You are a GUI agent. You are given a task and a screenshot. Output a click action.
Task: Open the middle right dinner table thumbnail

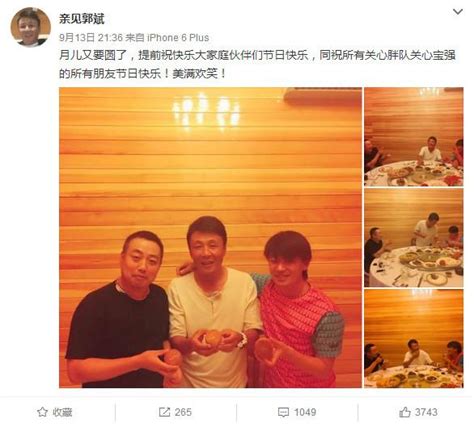click(414, 238)
